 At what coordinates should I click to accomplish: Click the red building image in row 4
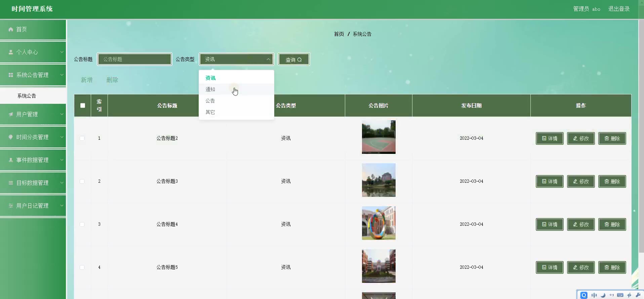point(378,266)
